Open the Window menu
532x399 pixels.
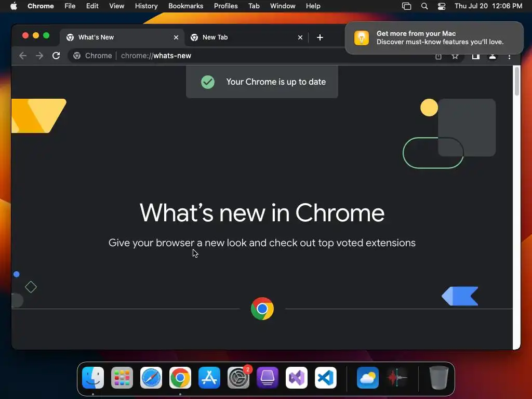coord(283,6)
